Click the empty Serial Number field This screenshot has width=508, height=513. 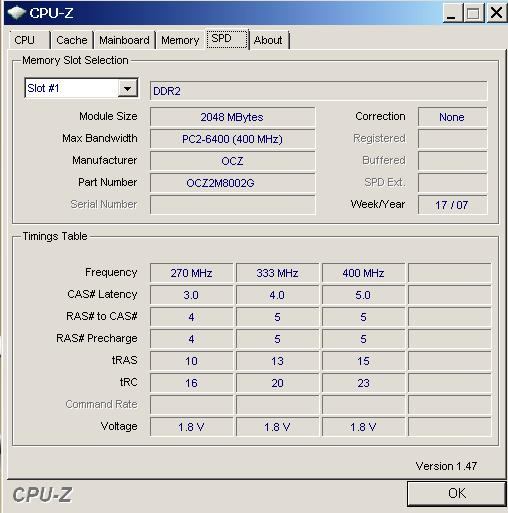(232, 205)
